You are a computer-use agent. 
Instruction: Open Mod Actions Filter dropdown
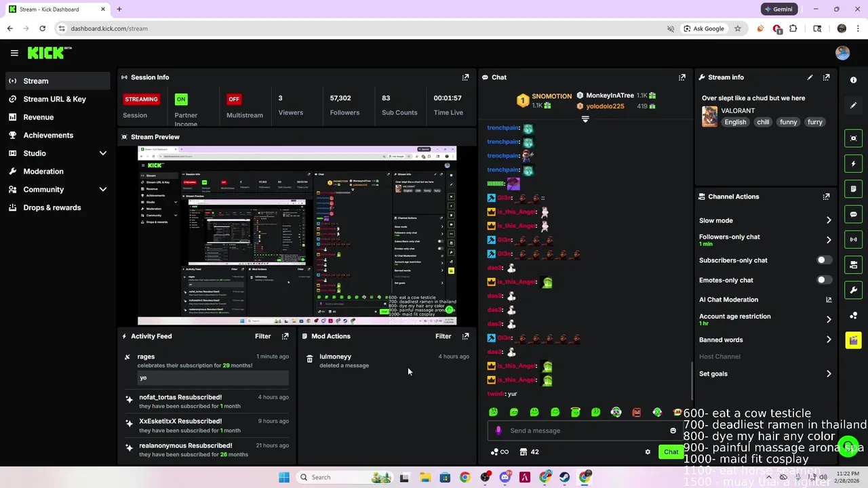pos(443,336)
